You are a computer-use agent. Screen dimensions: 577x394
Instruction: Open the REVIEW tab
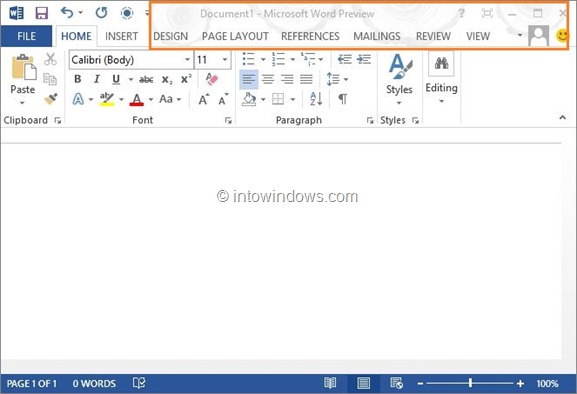click(x=433, y=36)
